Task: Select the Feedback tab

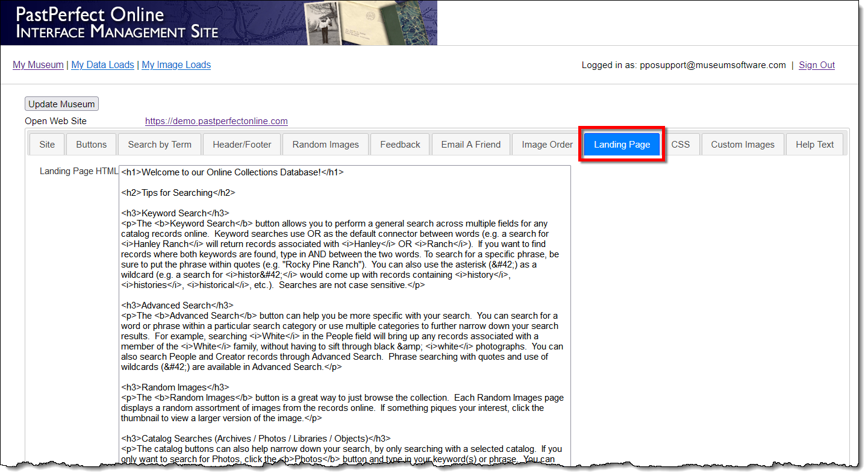Action: click(400, 145)
